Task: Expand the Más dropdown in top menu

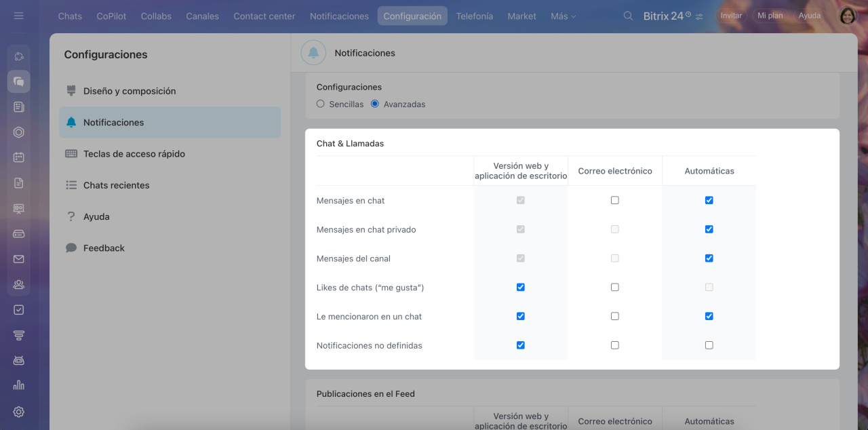Action: pyautogui.click(x=563, y=16)
